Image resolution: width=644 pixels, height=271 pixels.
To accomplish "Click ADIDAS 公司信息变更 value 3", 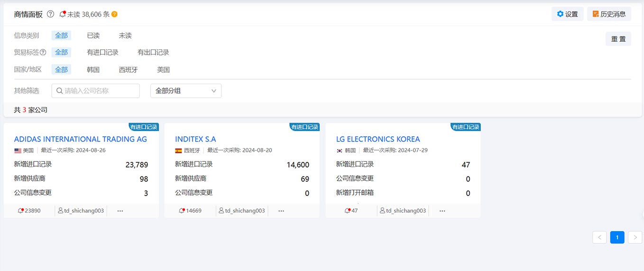I will [x=146, y=193].
